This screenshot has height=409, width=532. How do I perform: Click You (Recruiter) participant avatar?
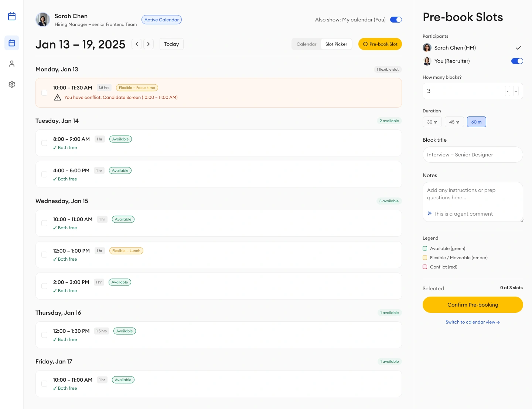point(427,61)
